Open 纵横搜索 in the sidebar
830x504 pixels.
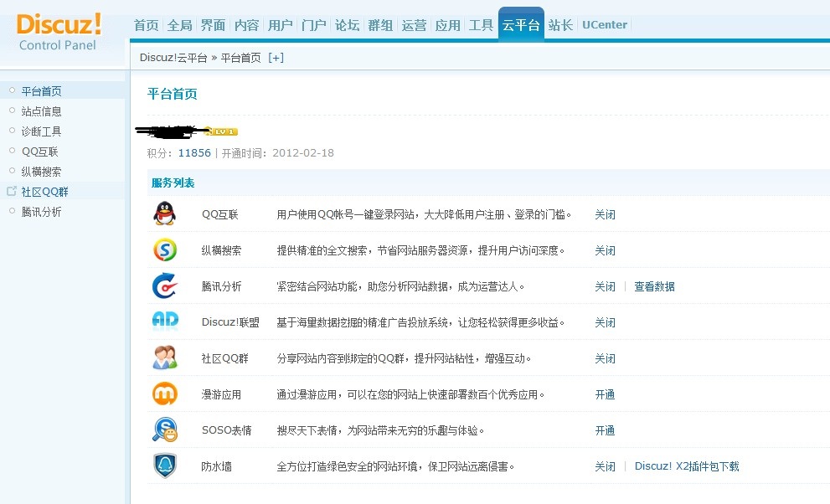point(41,172)
